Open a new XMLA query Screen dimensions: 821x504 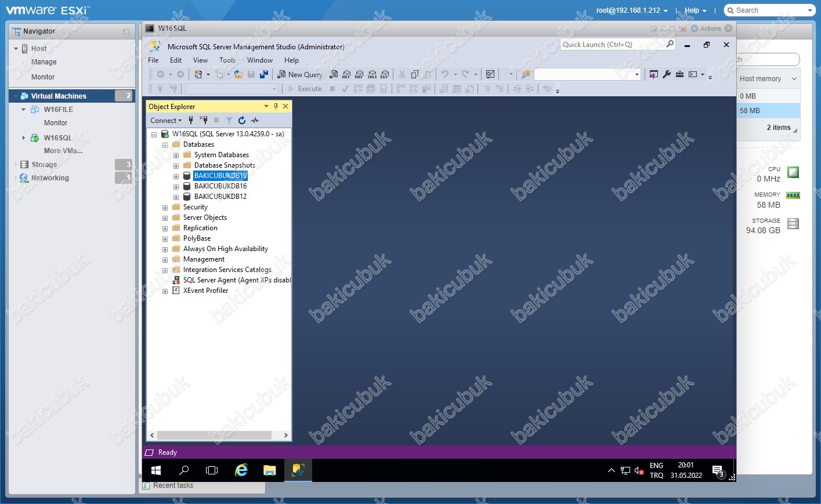372,74
